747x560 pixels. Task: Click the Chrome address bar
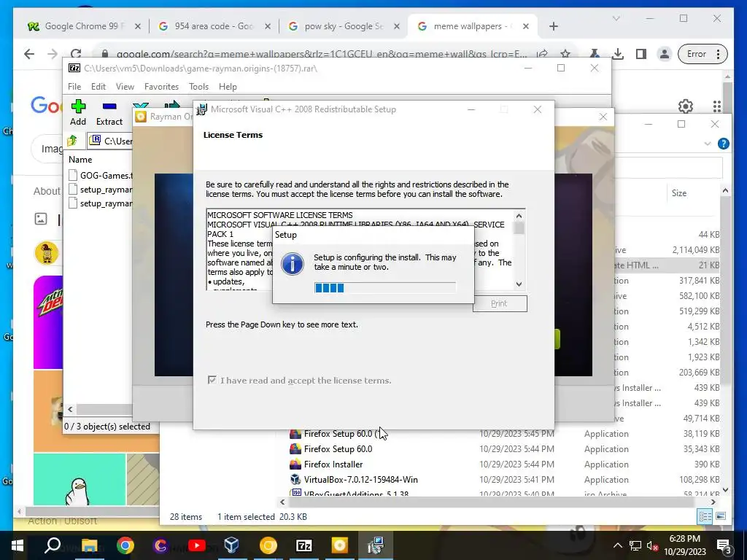pyautogui.click(x=321, y=54)
